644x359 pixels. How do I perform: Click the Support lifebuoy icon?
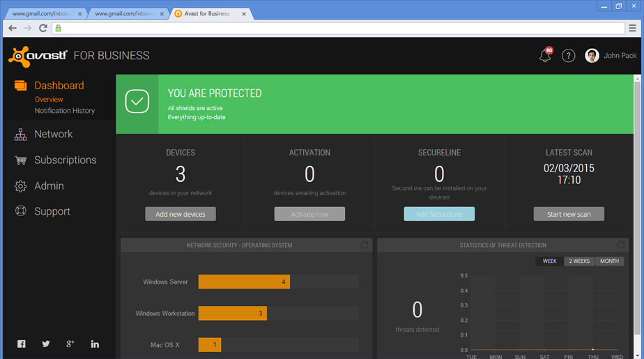[x=20, y=211]
